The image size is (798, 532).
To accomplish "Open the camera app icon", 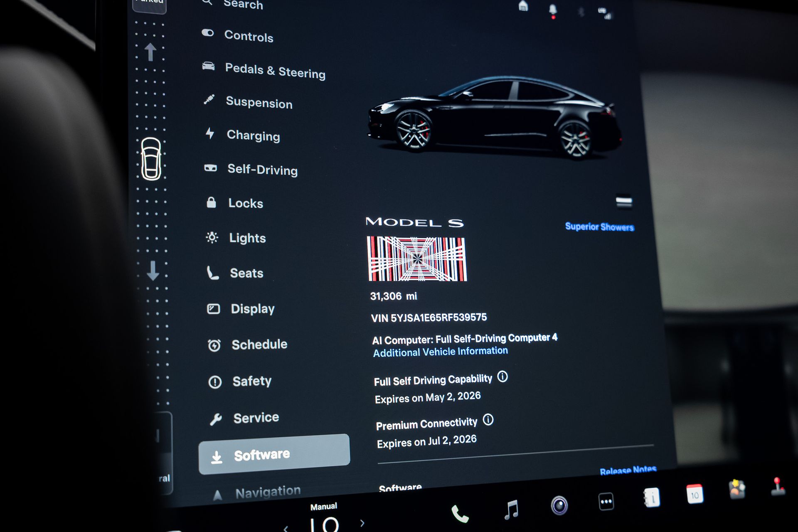I will pos(559,505).
